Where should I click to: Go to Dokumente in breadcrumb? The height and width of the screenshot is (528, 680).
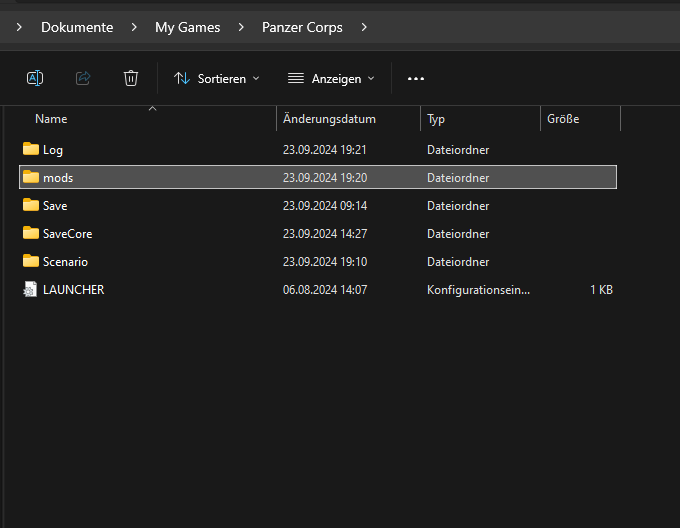77,27
